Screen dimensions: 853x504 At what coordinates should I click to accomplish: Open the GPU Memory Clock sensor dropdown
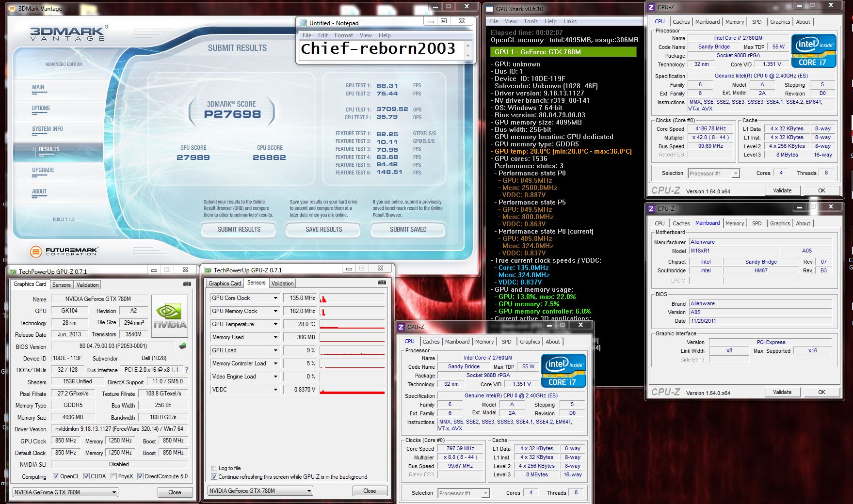[275, 311]
